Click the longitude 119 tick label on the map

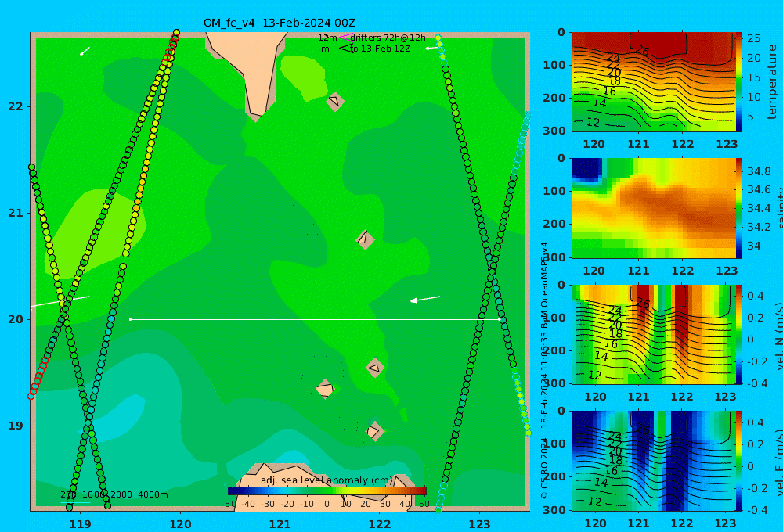click(81, 524)
